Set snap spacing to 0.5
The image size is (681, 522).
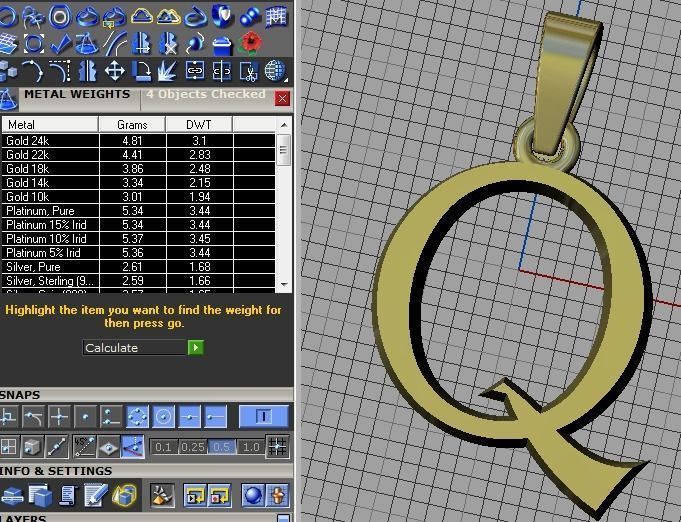[221, 447]
